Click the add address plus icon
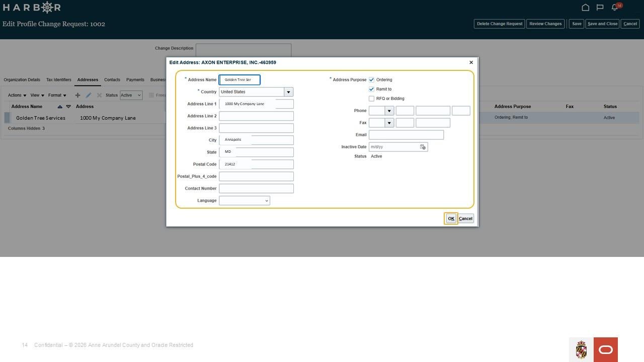 pyautogui.click(x=77, y=95)
